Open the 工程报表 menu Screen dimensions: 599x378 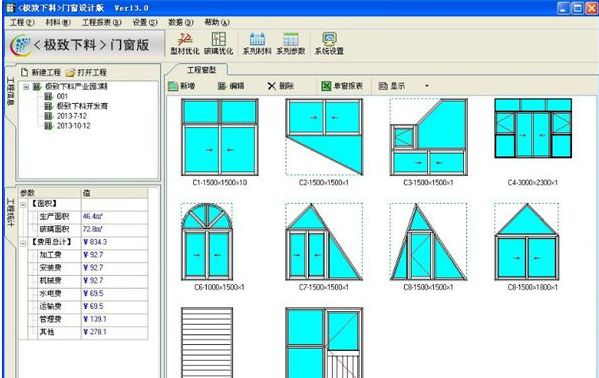(102, 23)
